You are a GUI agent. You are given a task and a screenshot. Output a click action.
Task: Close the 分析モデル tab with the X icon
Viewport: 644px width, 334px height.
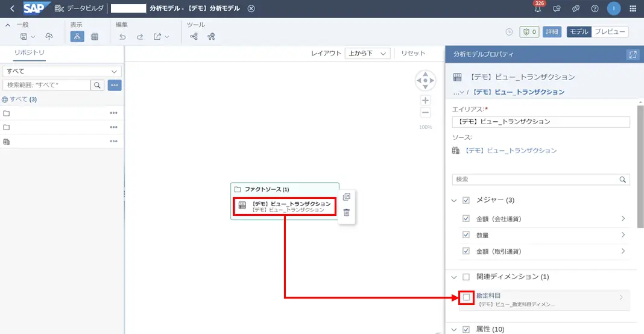pos(251,8)
